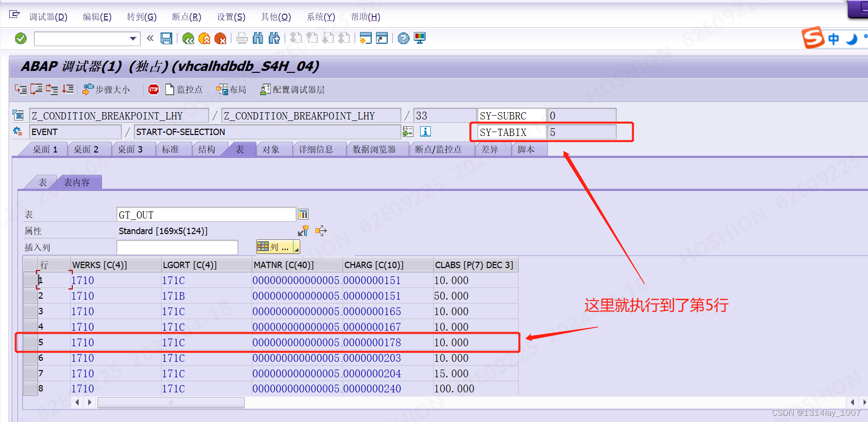
Task: Switch to the 脚本 tab
Action: click(526, 150)
